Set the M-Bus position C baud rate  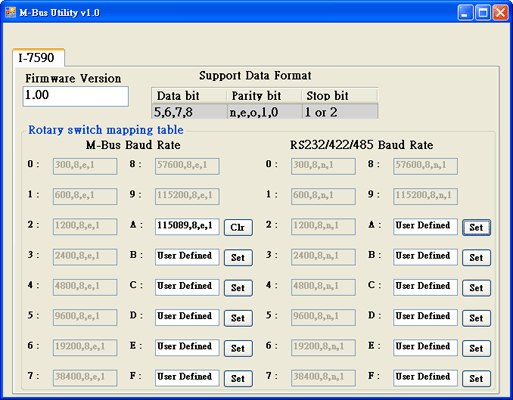(238, 288)
